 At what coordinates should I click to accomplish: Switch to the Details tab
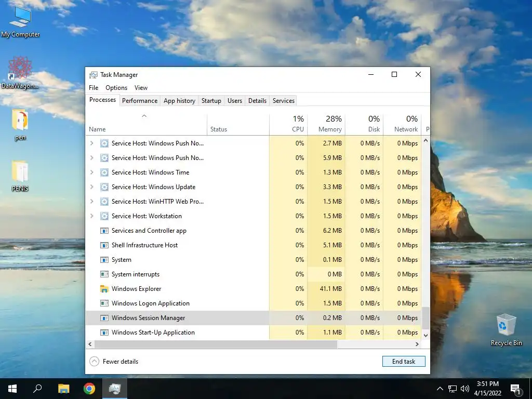click(257, 101)
